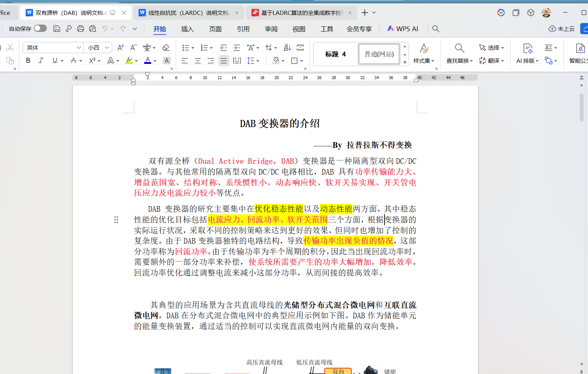Open print preview from quick toolbar
The image size is (588, 374).
92,29
